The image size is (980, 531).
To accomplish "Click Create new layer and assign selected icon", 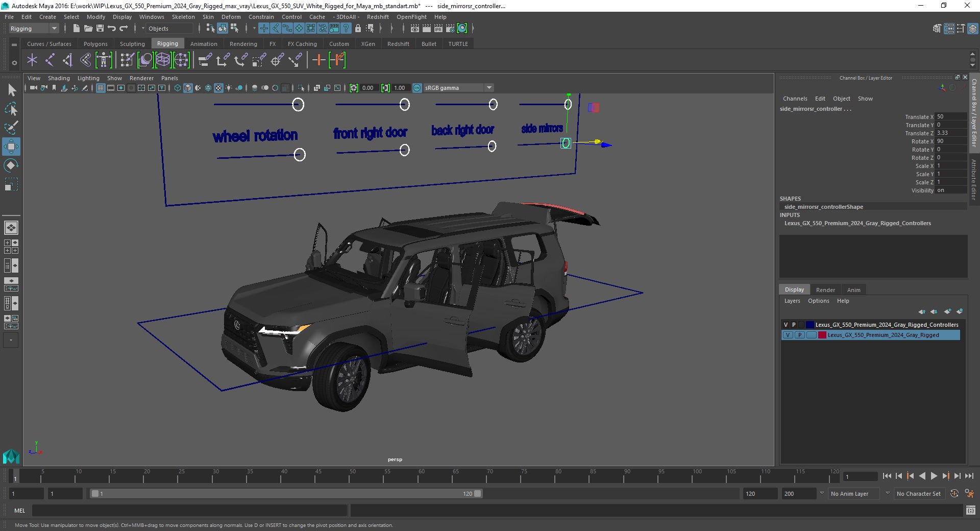I will (x=960, y=311).
